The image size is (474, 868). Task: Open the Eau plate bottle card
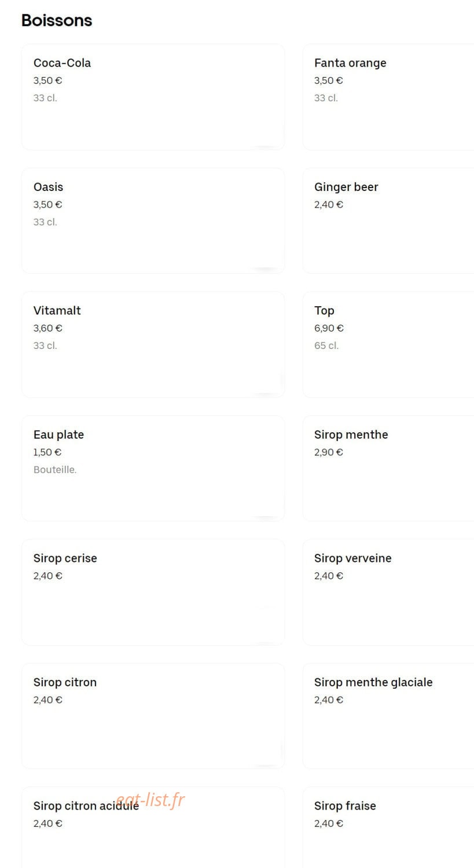153,468
